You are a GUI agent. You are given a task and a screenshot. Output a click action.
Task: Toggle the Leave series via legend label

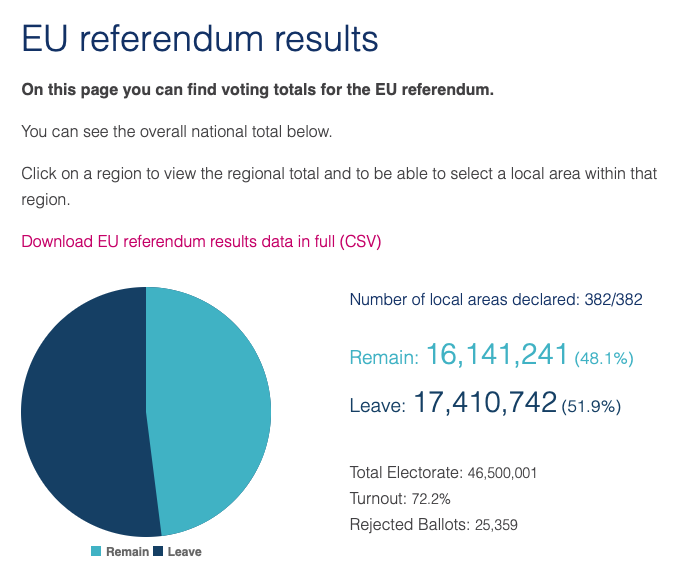click(x=184, y=552)
